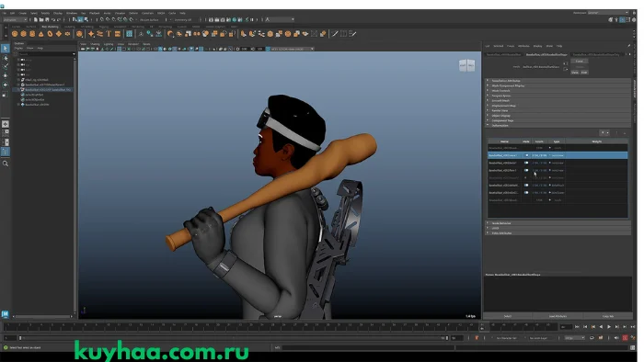Click the Maya logo icon at bottom left
Screen dimensions: 644x362
coord(6,314)
